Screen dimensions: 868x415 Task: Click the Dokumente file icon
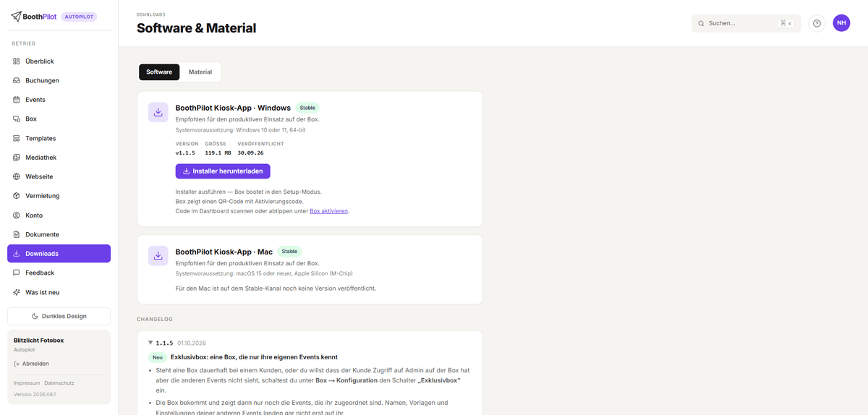[17, 234]
